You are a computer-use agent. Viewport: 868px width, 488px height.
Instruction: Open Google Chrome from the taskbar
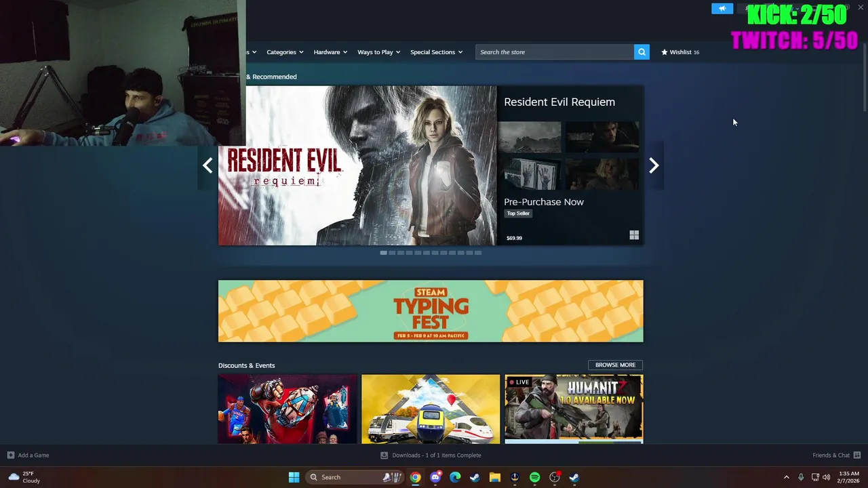[415, 477]
